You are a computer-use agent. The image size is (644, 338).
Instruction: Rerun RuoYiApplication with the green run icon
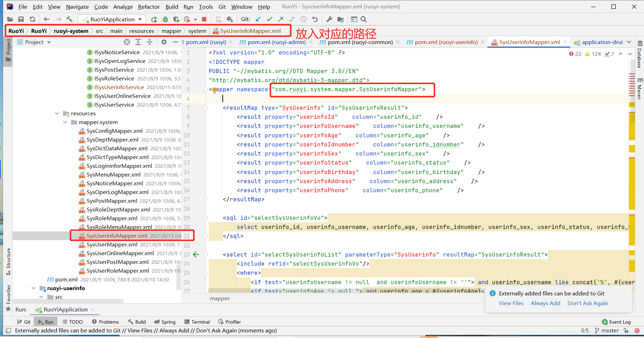pyautogui.click(x=154, y=19)
